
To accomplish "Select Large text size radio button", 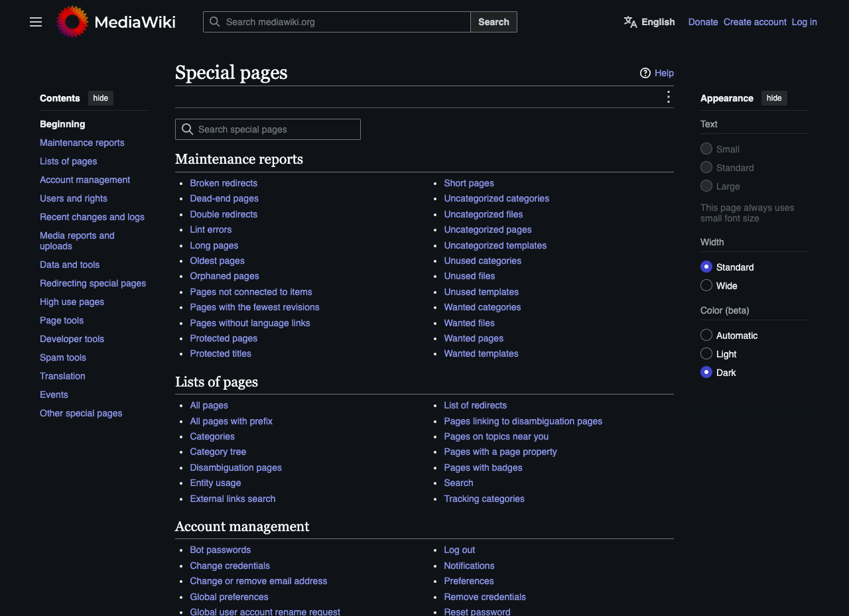I will coord(706,186).
